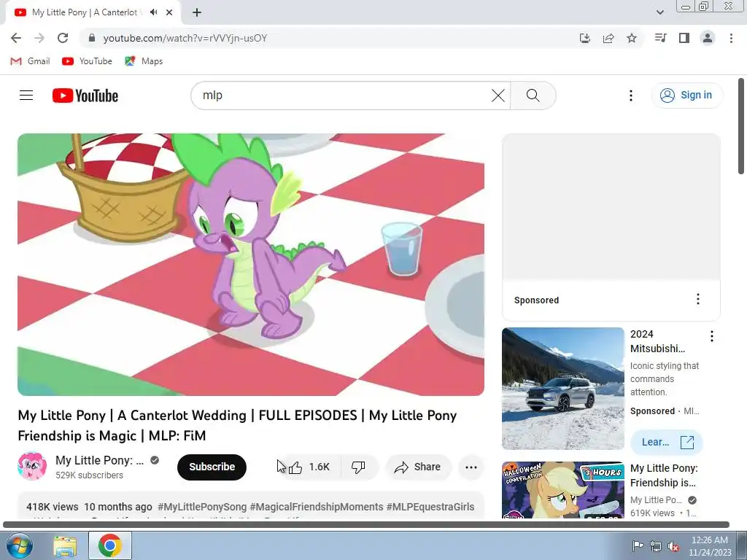Open the media control icon in toolbar

pos(660,38)
